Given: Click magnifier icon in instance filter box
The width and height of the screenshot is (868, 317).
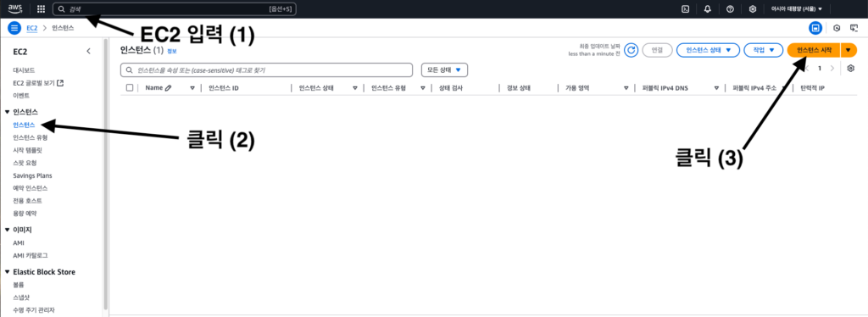Looking at the screenshot, I should click(129, 70).
